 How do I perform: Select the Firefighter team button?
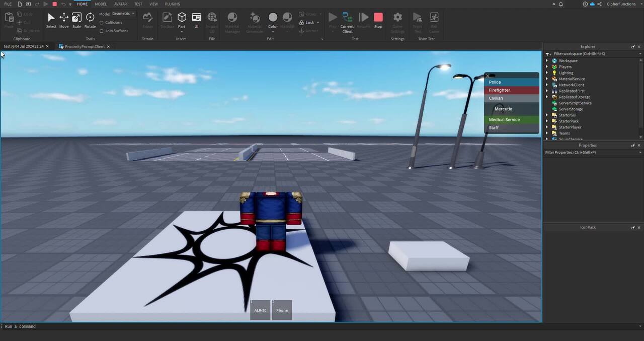(511, 90)
